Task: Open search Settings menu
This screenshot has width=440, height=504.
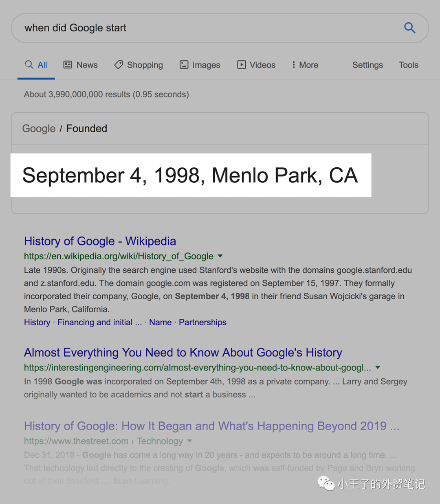Action: tap(367, 65)
